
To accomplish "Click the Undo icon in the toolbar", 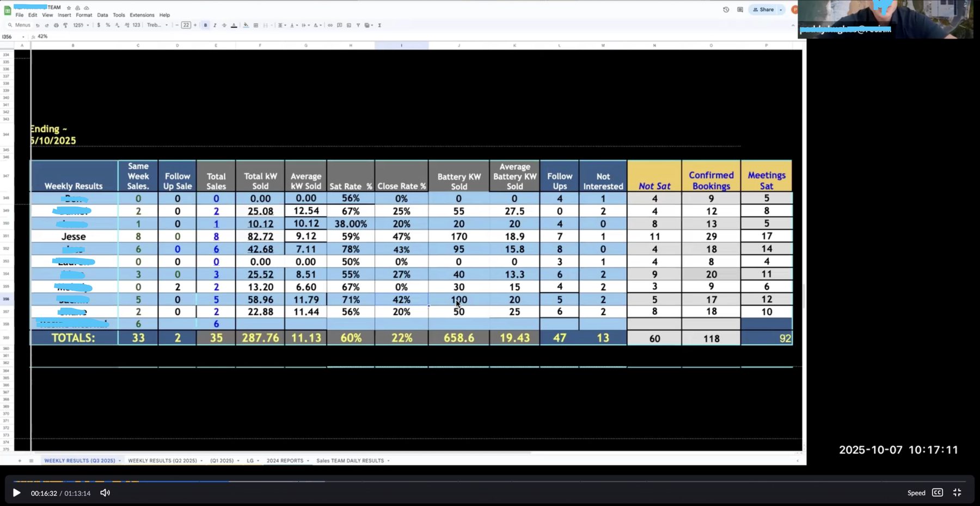I will (38, 25).
